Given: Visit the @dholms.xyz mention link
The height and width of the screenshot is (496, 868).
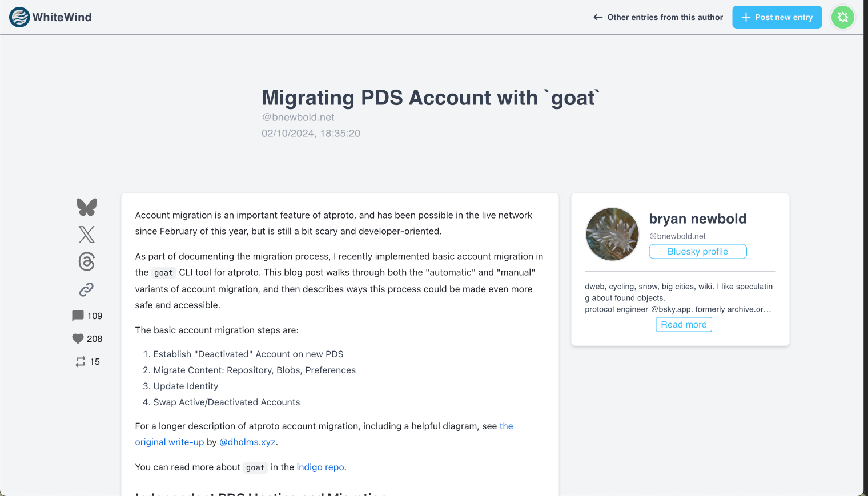Looking at the screenshot, I should coord(247,442).
